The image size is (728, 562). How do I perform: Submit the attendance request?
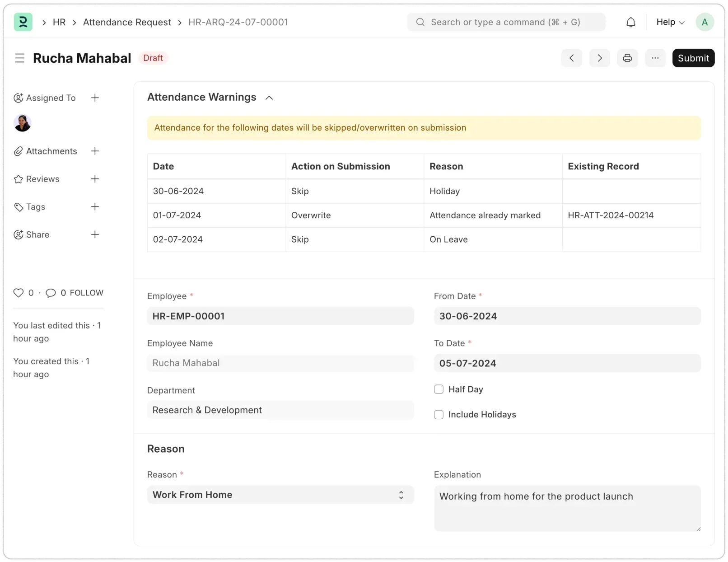pos(693,58)
